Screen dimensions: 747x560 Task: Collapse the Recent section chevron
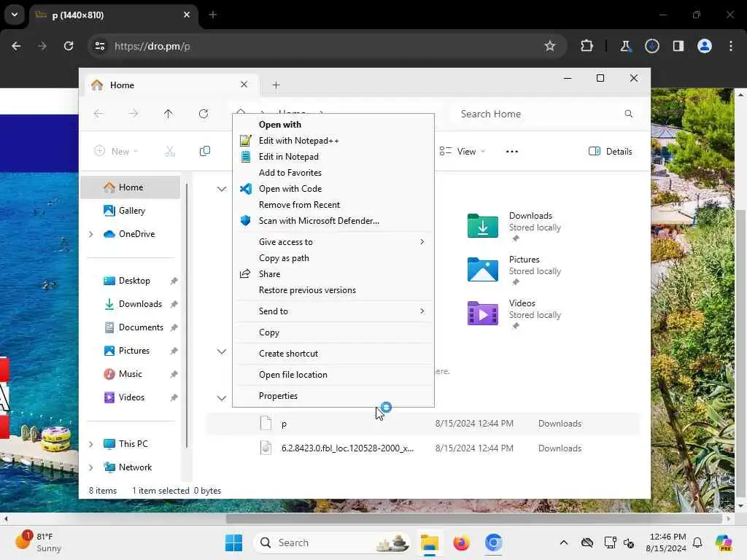[x=222, y=397]
